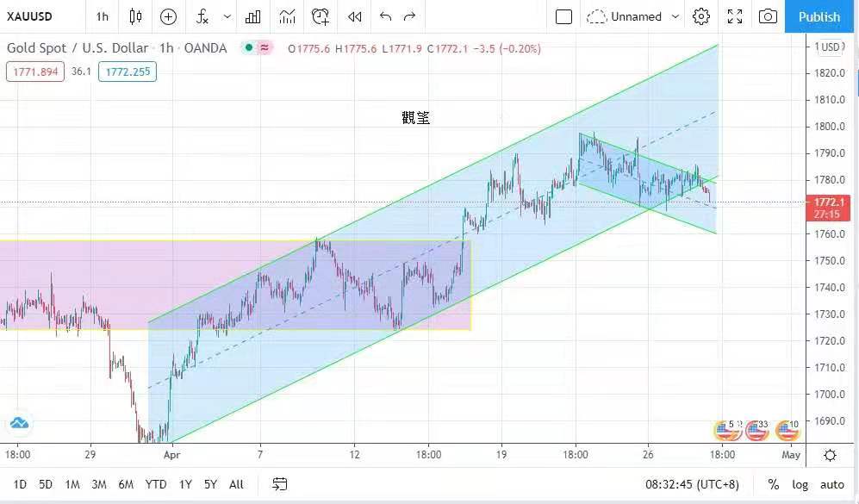Open the Unnamed layout dropdown

(675, 16)
